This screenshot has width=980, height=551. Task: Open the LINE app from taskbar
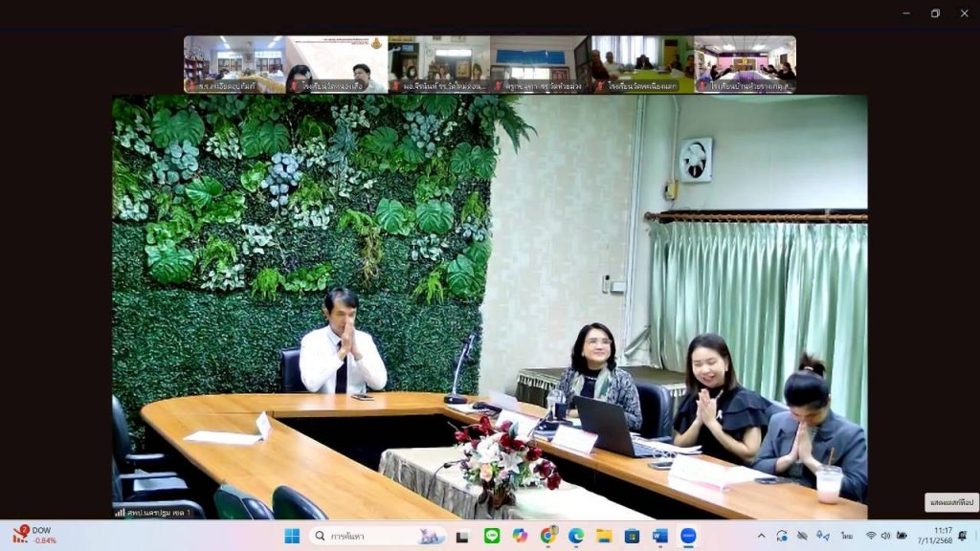(x=492, y=536)
